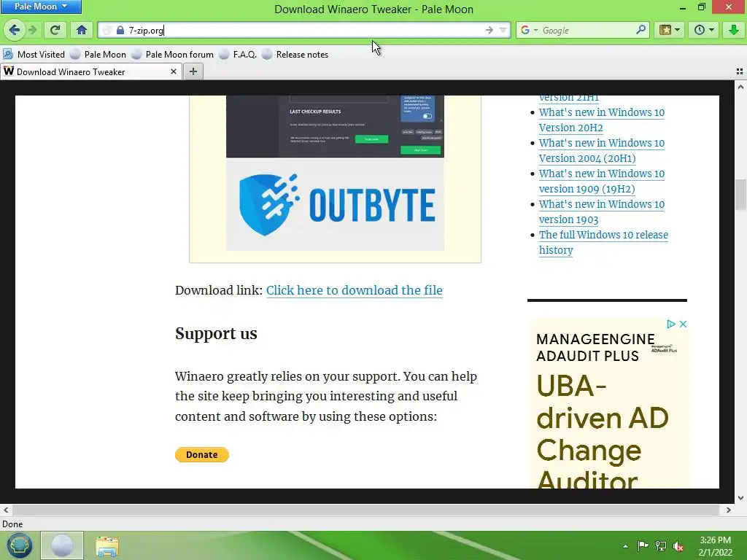Viewport: 747px width, 560px height.
Task: Click the tab groups grid icon
Action: click(740, 71)
